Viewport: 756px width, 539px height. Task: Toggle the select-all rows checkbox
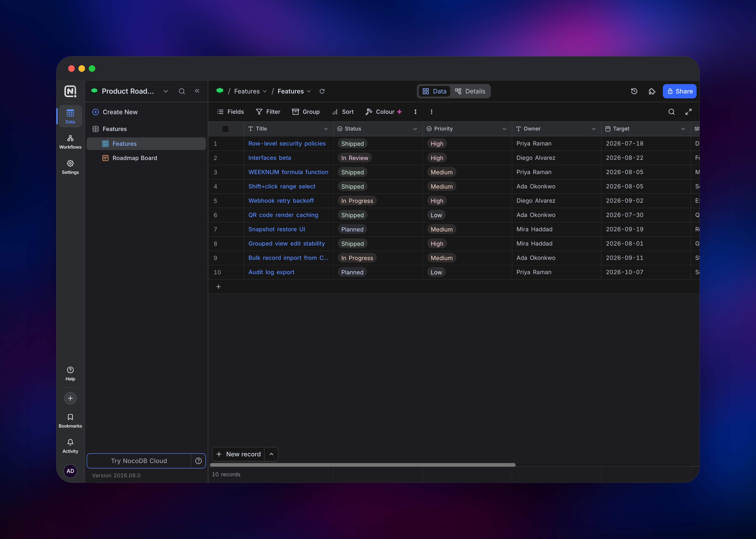click(225, 129)
